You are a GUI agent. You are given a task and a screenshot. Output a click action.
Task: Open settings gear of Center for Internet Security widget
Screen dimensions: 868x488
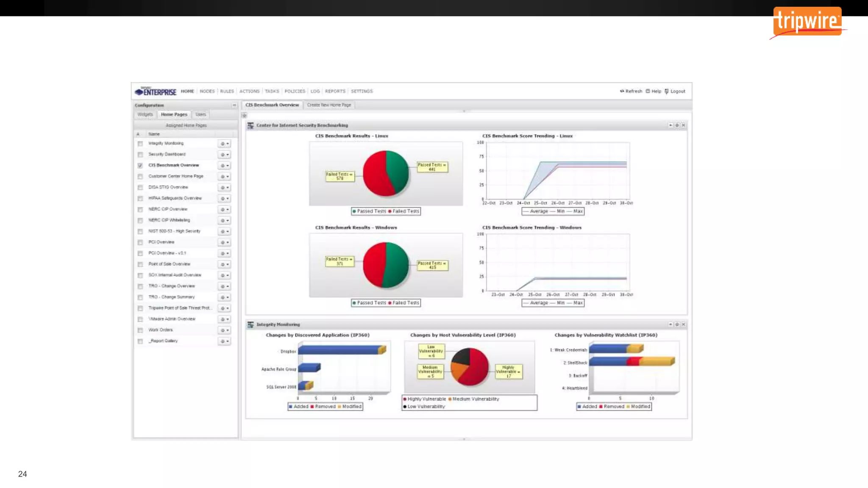[677, 125]
